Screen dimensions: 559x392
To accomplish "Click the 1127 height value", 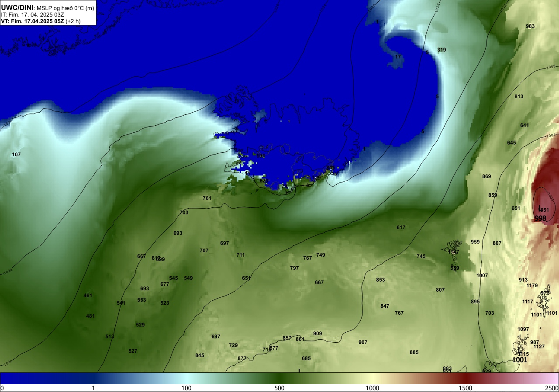I will (x=539, y=347).
